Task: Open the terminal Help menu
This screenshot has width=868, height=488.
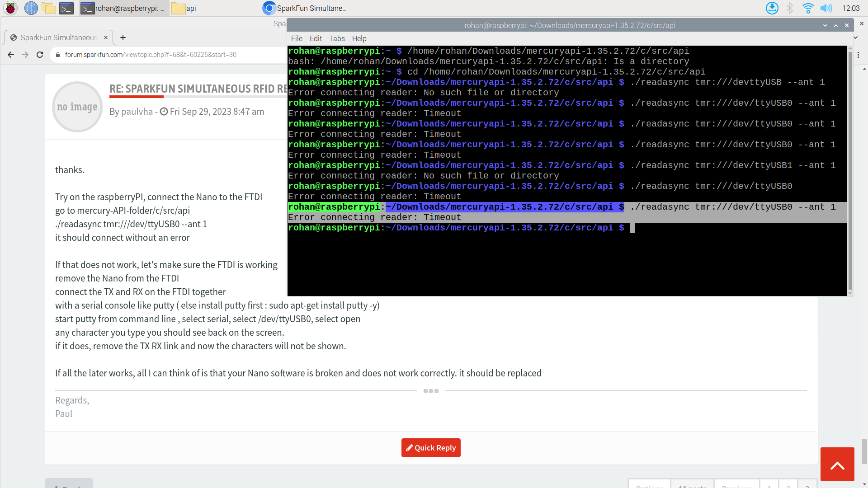Action: [359, 38]
